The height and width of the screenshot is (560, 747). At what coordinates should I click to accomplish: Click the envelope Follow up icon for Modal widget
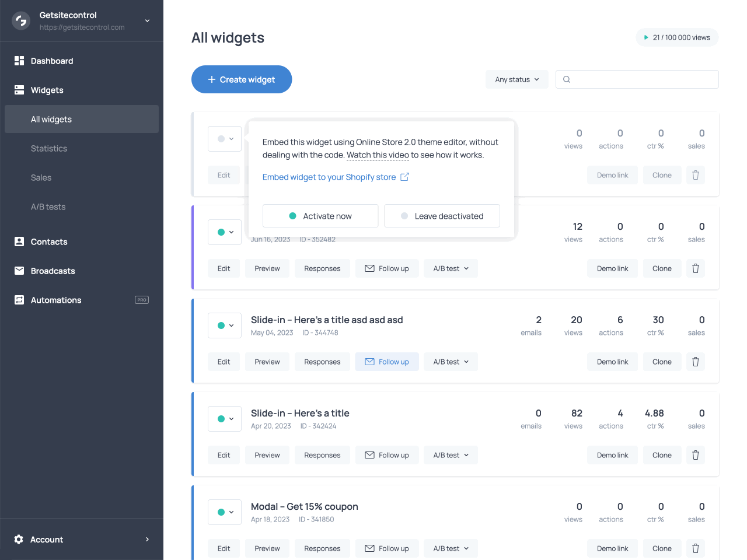pyautogui.click(x=370, y=548)
